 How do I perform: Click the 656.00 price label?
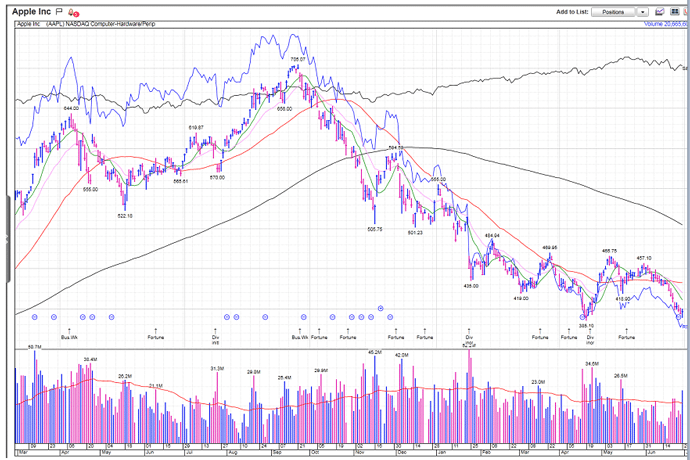click(284, 109)
